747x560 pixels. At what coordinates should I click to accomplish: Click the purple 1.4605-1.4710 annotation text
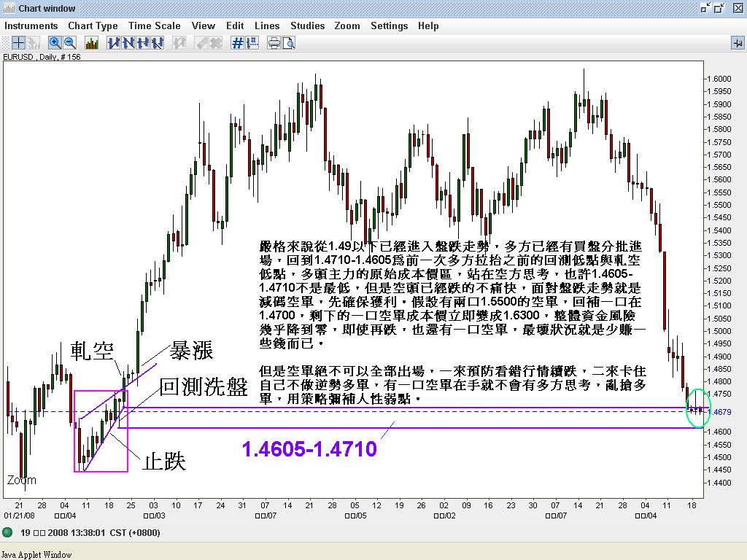[x=309, y=449]
